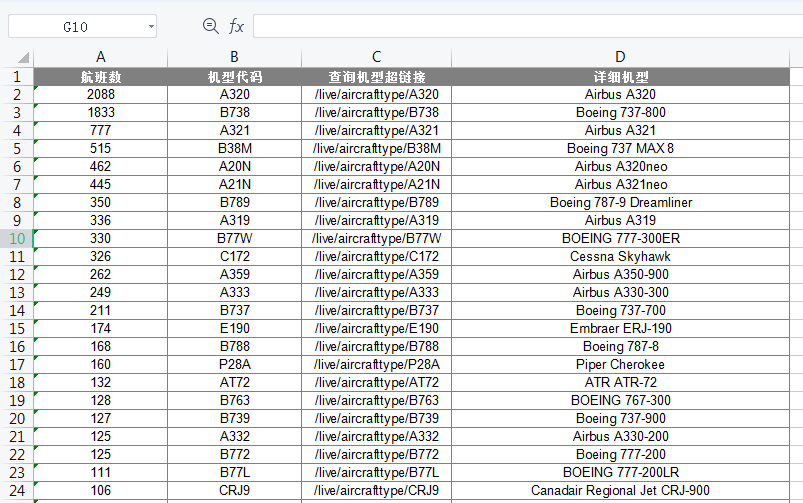803x503 pixels.
Task: Click cell Boeing 737 MAX 8
Action: [620, 149]
